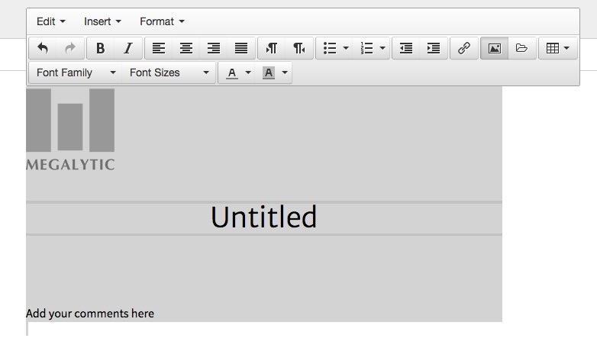Open the Format menu
The width and height of the screenshot is (597, 364).
tap(162, 21)
